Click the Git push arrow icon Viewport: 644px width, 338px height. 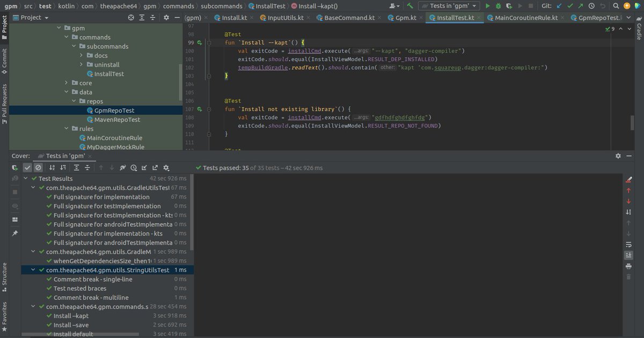pyautogui.click(x=581, y=6)
